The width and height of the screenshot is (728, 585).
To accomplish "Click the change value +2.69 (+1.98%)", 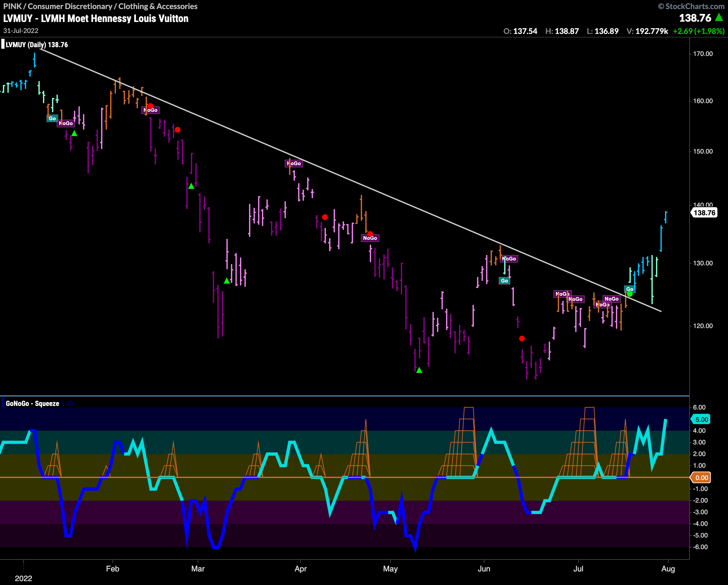I will coord(699,31).
